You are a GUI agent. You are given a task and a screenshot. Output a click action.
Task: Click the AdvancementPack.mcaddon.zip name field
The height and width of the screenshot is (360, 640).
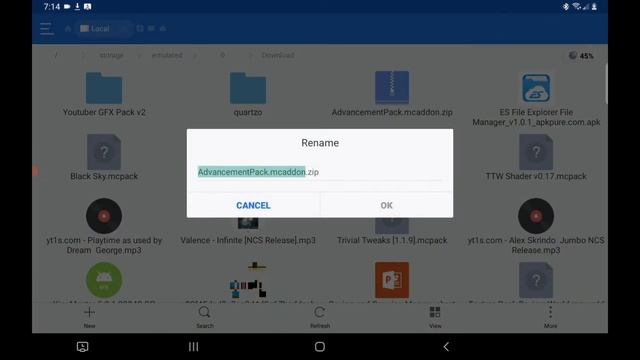pos(320,172)
